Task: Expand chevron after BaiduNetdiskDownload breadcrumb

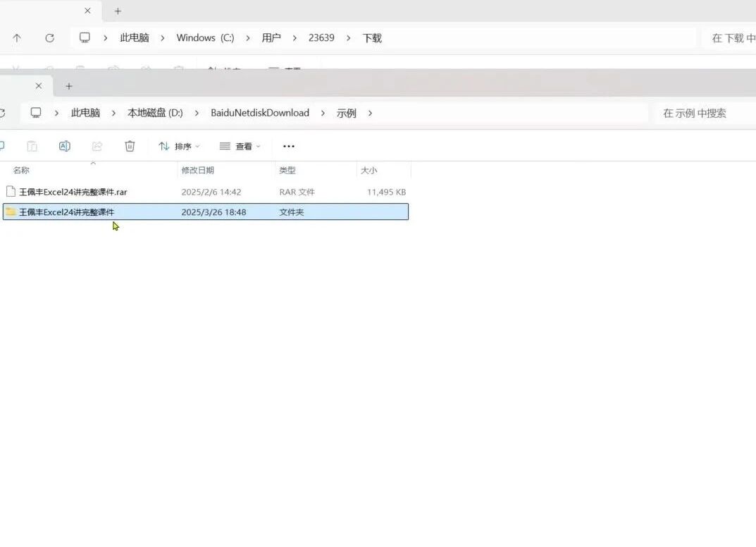Action: pyautogui.click(x=323, y=113)
